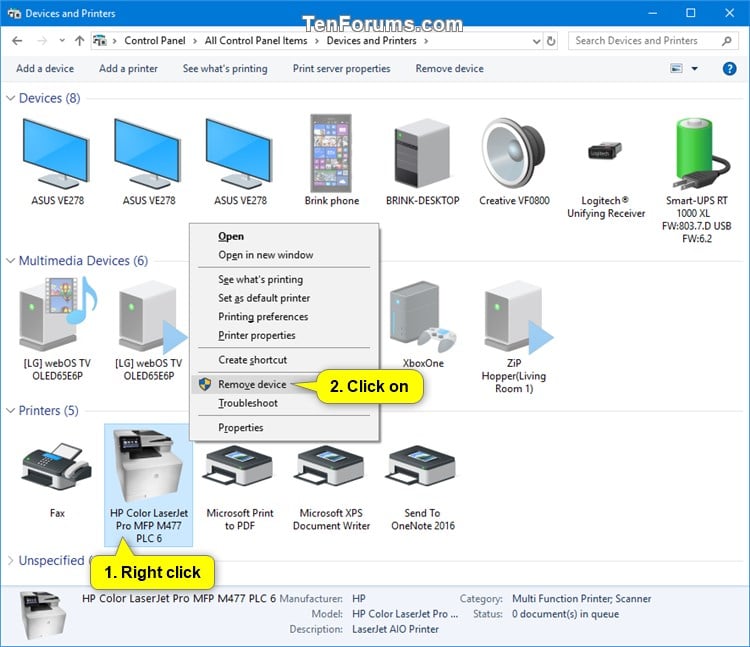Click the LaserJet AIO Printer description text
750x647 pixels.
(x=395, y=629)
